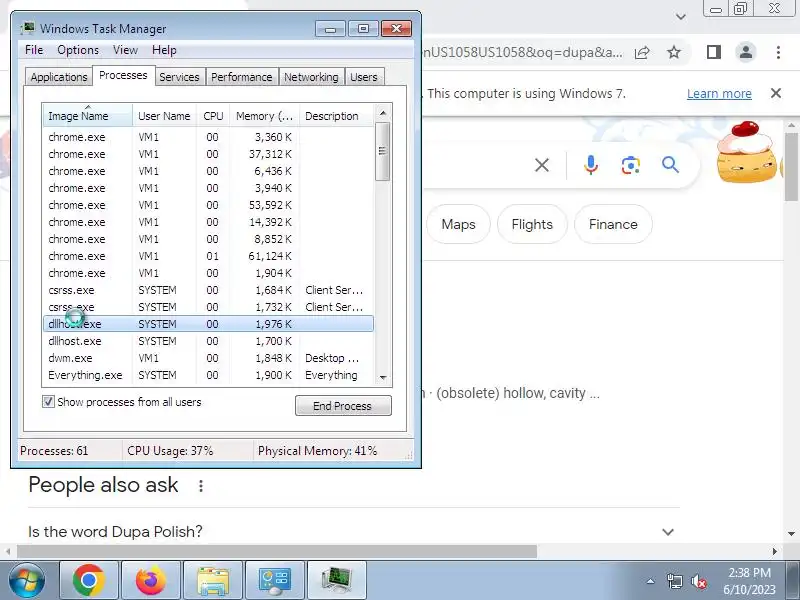Launch Firefox from the taskbar
Viewport: 800px width, 600px height.
point(151,581)
